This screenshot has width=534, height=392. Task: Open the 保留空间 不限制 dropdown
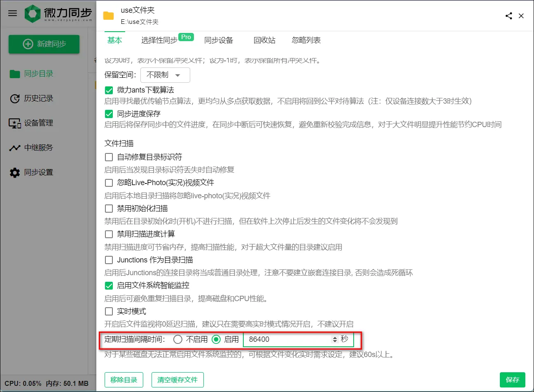point(165,75)
